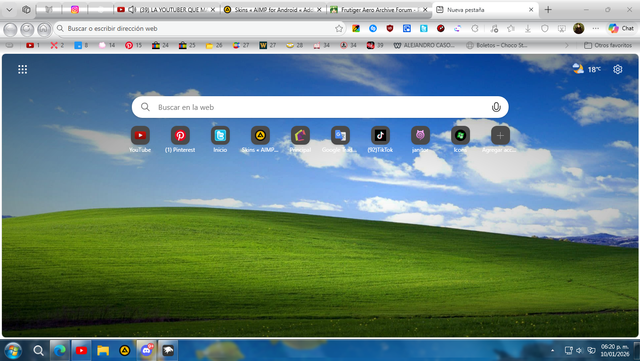Click the blue Twitter bird extension icon
Screen dimensions: 640x361
[x=424, y=29]
